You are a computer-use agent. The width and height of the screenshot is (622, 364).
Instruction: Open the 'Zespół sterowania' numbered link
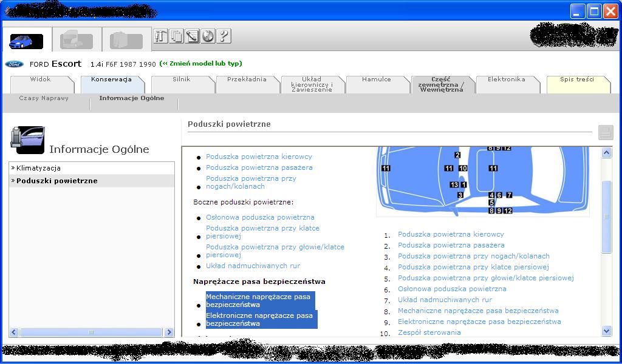429,332
